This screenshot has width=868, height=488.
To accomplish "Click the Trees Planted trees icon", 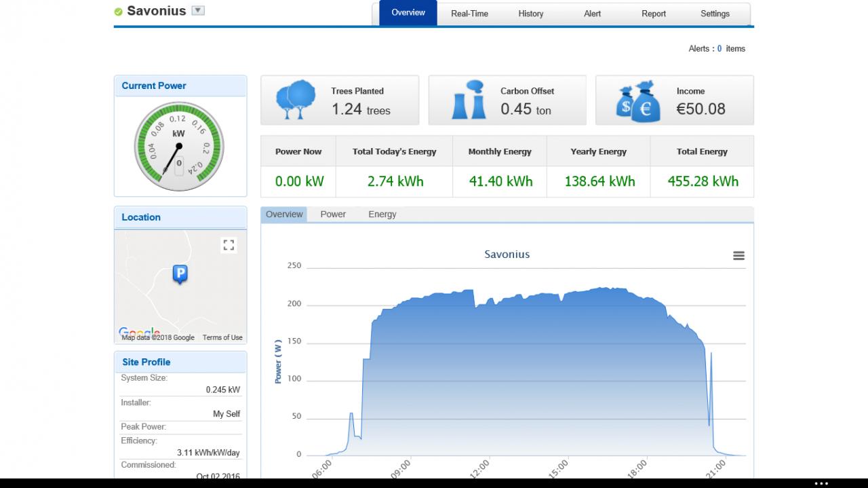I will 296,100.
